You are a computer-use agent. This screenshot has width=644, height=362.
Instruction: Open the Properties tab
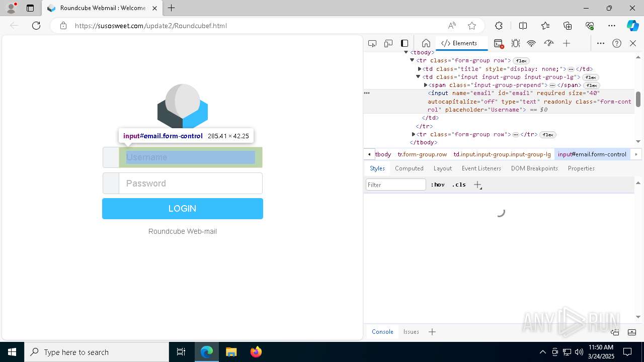pyautogui.click(x=581, y=168)
